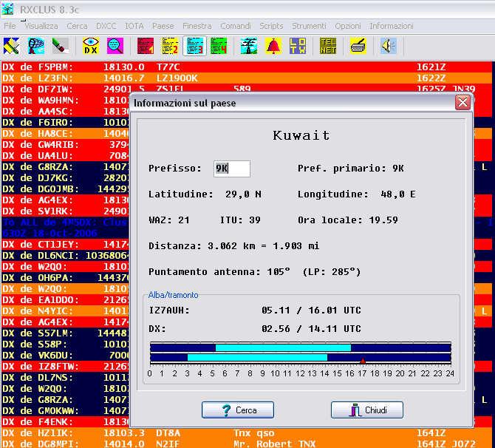Viewport: 495px width, 448px height.
Task: Click the Ora locale 19.59 value
Action: [x=347, y=220]
